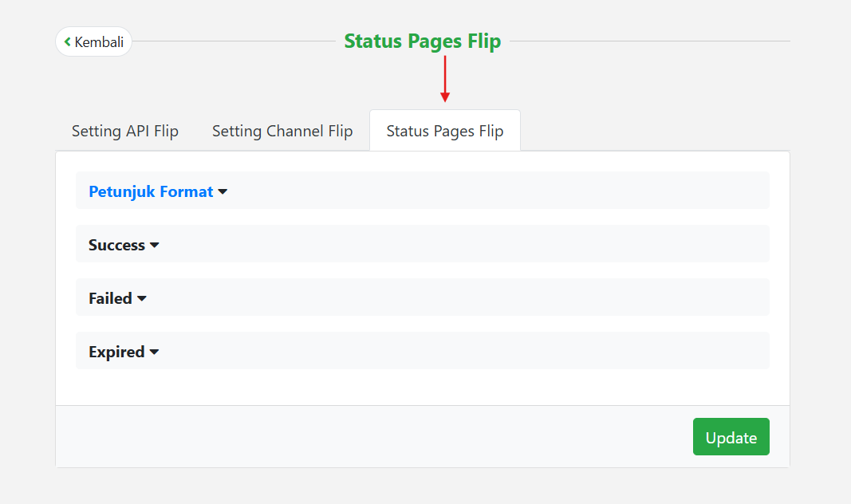Click the caret icon next to Petunjuk Format
The height and width of the screenshot is (504, 851).
pyautogui.click(x=223, y=191)
